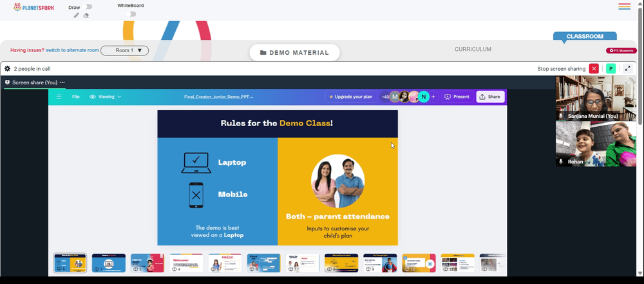Select slide thumbnail 3

pos(147,263)
